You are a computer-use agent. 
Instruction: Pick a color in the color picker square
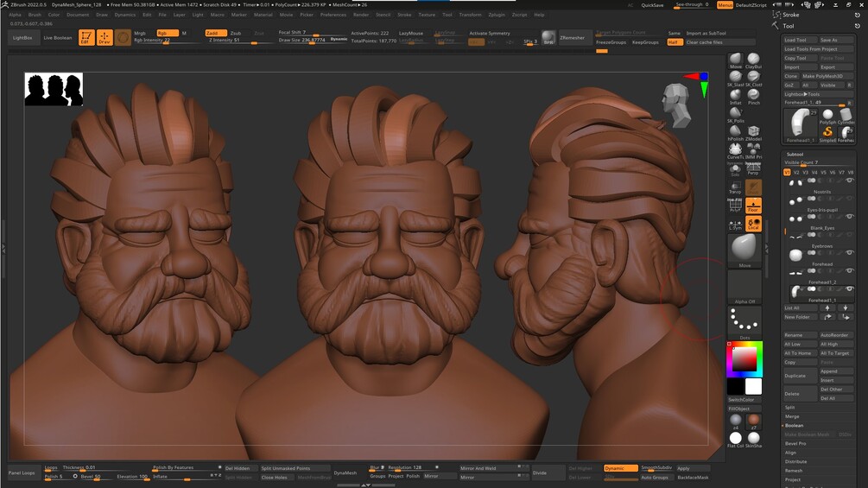click(x=744, y=359)
